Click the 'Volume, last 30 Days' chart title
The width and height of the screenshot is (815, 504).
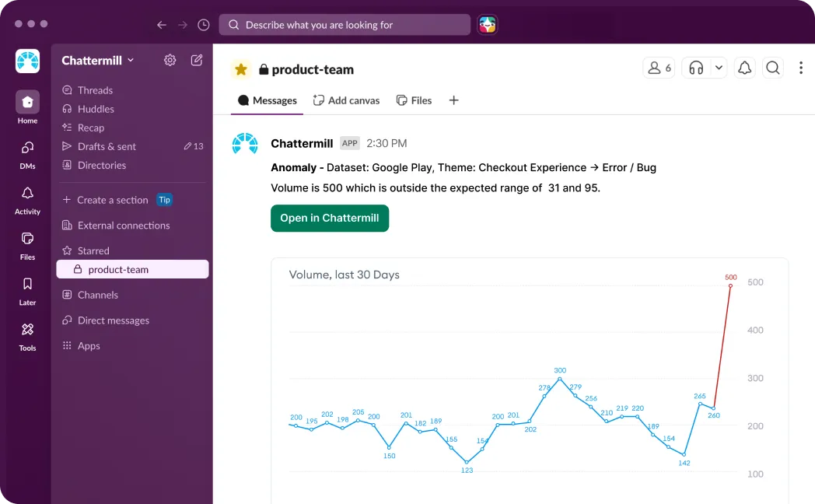click(x=344, y=275)
